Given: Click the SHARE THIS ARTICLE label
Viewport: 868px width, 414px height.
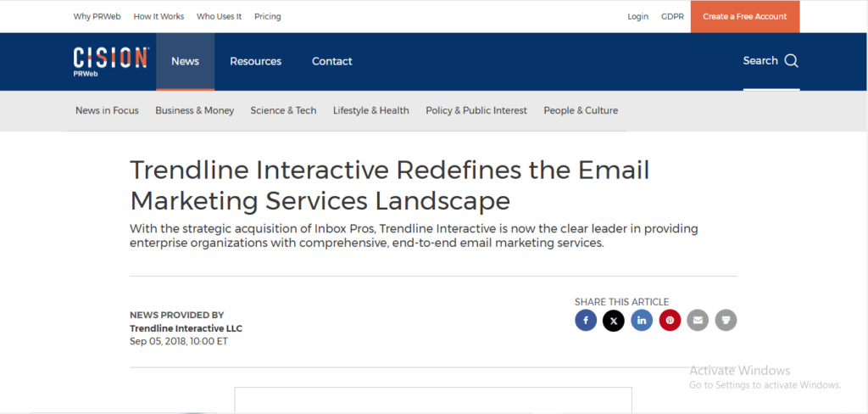Looking at the screenshot, I should point(621,302).
